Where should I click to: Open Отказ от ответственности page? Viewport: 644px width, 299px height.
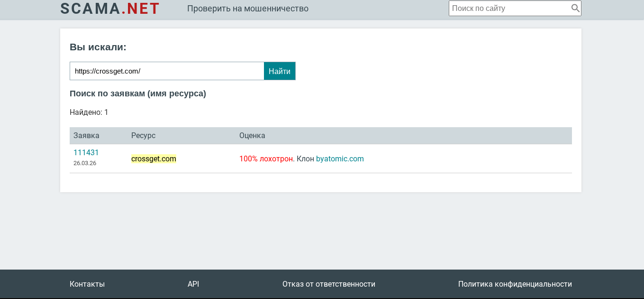point(329,284)
